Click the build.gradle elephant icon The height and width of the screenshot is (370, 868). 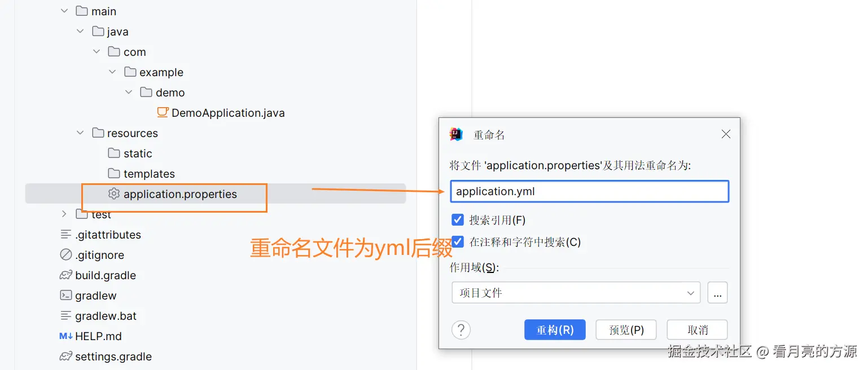coord(66,275)
